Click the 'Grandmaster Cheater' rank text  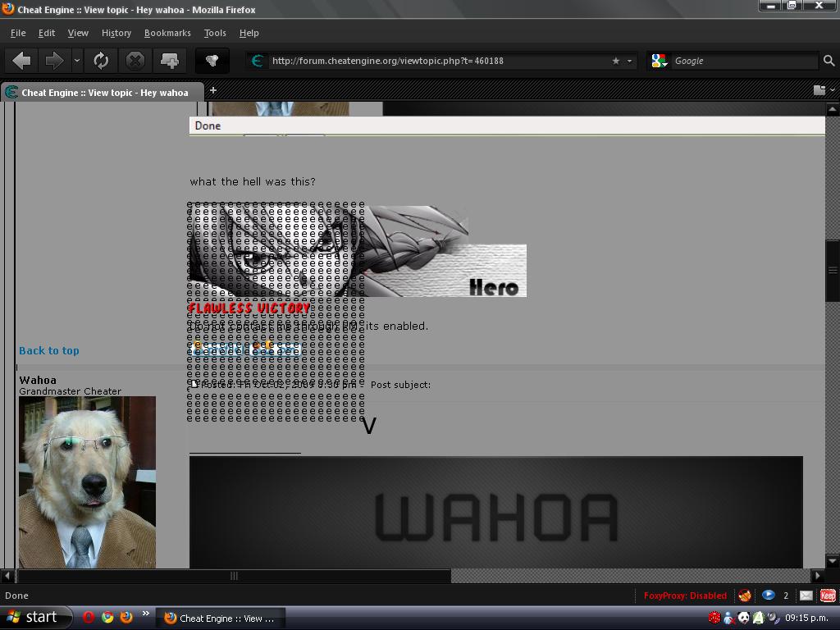71,391
